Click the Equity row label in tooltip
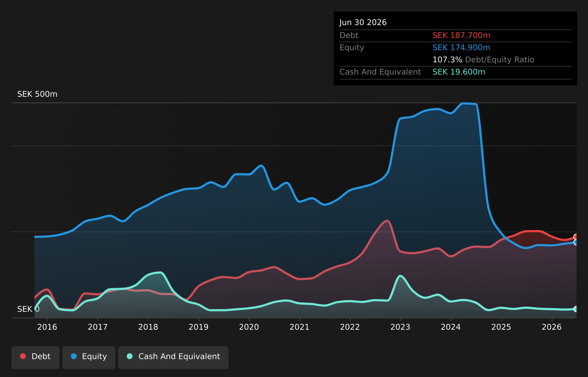Viewport: 588px width, 377px height. (352, 48)
